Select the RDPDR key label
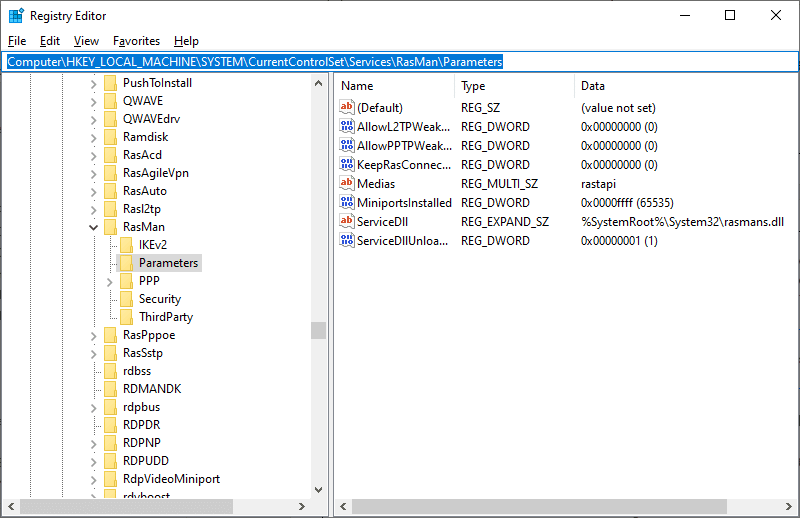 pyautogui.click(x=141, y=425)
